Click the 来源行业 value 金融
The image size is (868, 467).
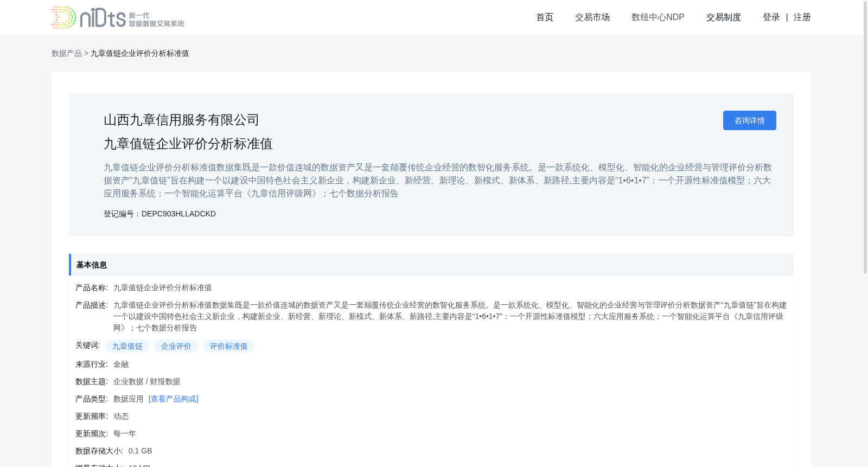coord(121,364)
